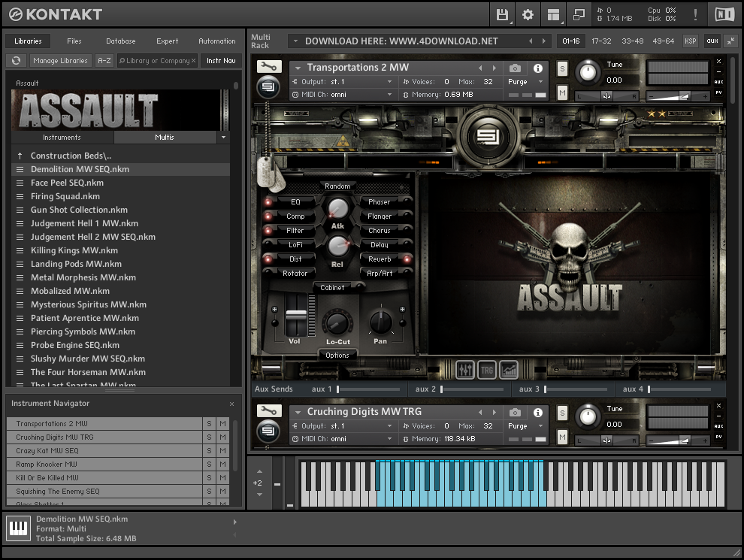Image resolution: width=744 pixels, height=560 pixels.
Task: Click the Instr Nav button
Action: click(x=221, y=61)
